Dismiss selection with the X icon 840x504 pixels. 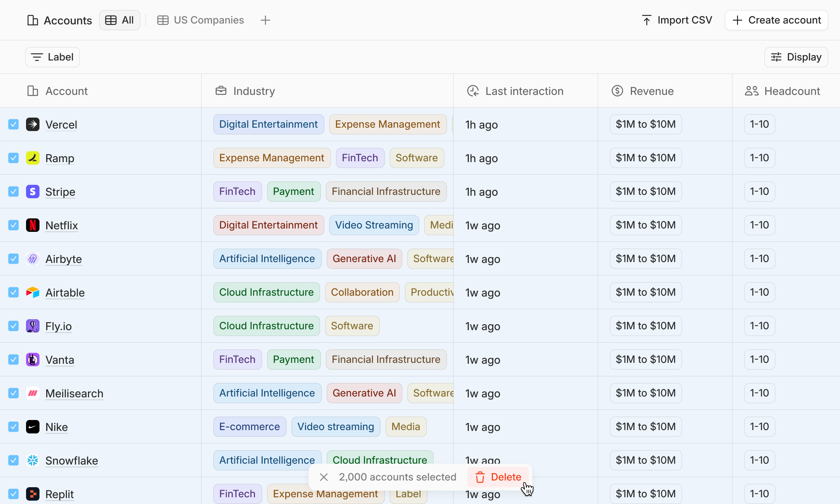point(323,477)
